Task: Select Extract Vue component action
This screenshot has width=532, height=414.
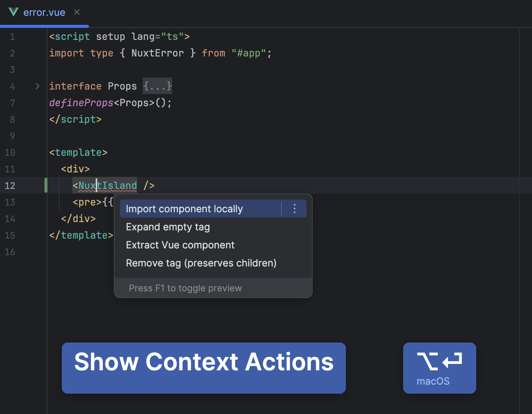Action: [180, 245]
